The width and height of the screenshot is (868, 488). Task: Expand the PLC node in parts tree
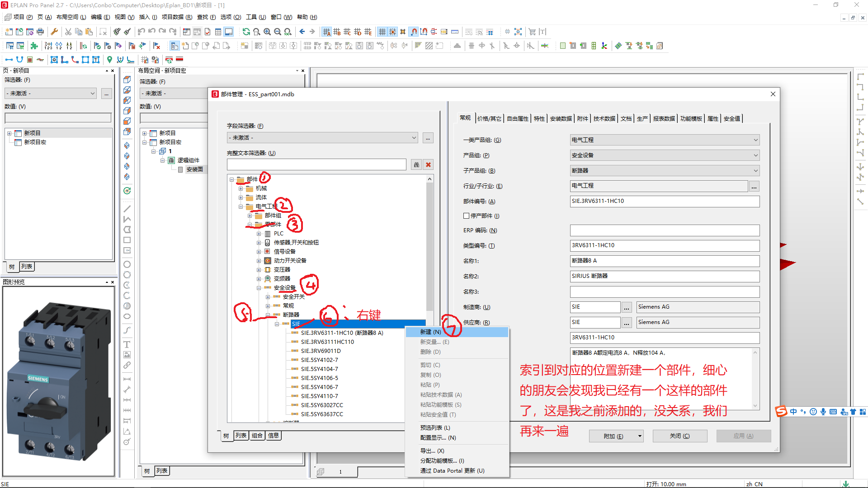[258, 233]
